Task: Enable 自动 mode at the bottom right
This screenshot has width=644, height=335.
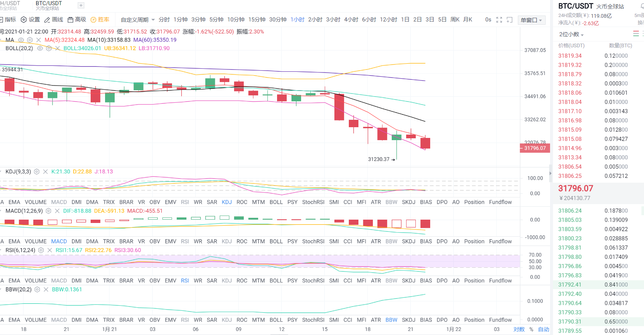Action: pyautogui.click(x=543, y=329)
